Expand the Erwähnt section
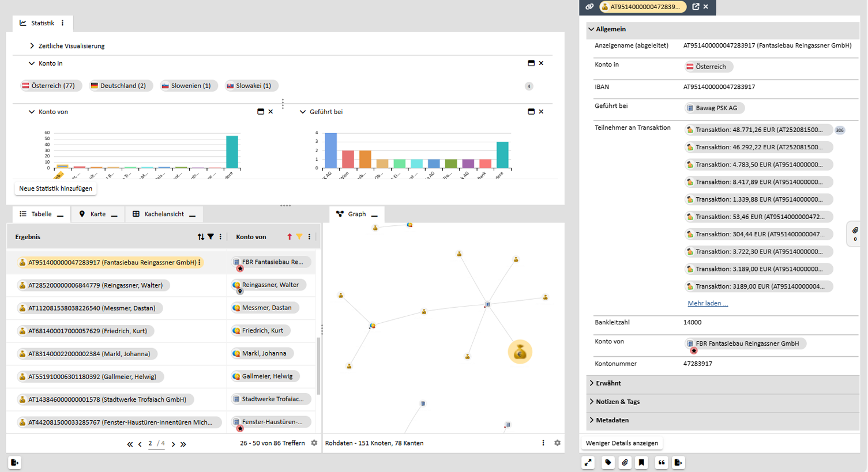This screenshot has width=868, height=472. [x=592, y=383]
